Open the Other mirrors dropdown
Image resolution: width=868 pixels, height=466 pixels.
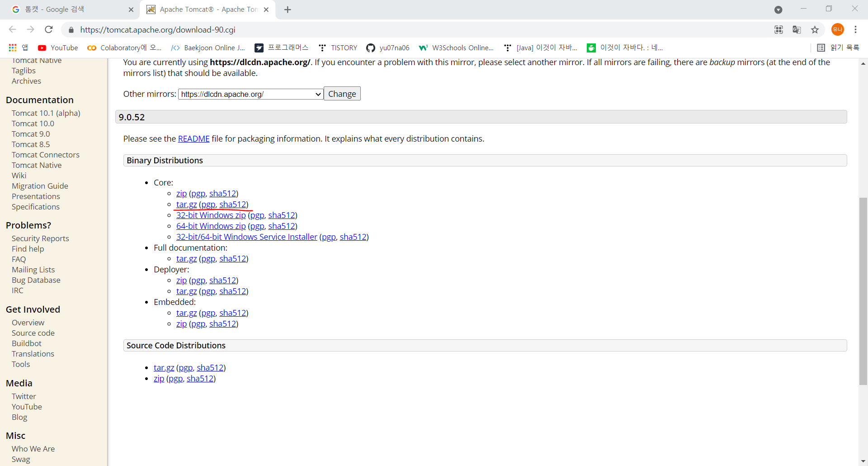(251, 94)
